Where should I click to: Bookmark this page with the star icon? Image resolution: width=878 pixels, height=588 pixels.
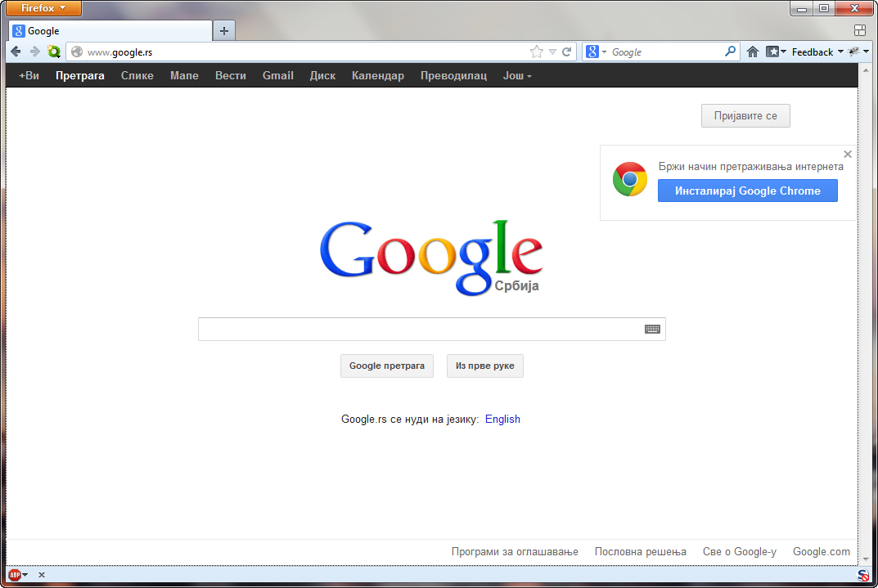(537, 52)
